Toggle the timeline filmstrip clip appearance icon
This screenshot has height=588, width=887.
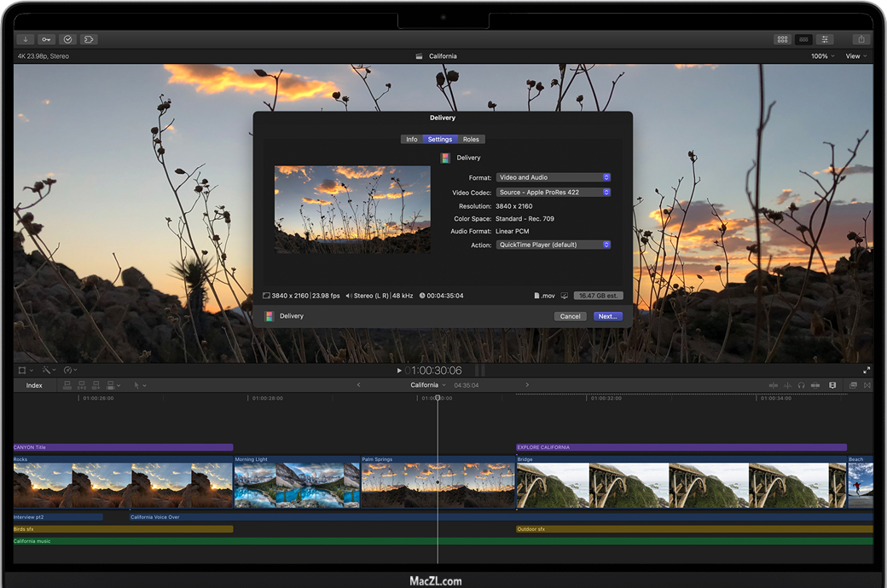[832, 385]
